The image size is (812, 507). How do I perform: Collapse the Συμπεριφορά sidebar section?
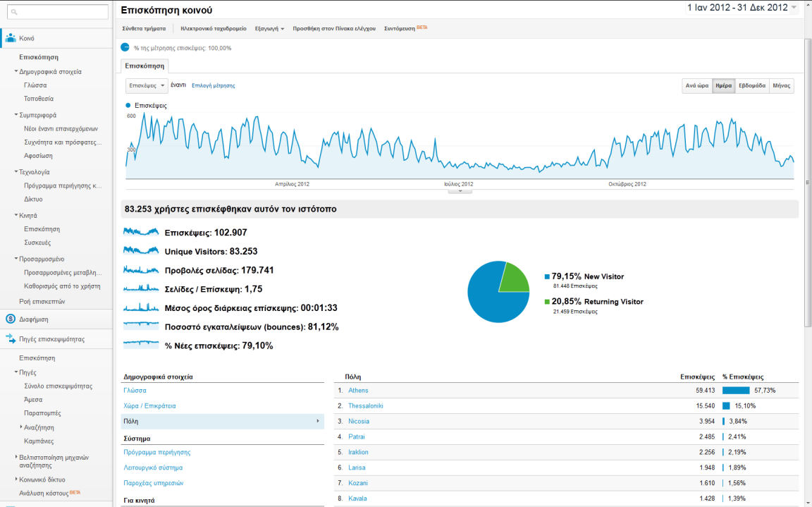coord(16,115)
